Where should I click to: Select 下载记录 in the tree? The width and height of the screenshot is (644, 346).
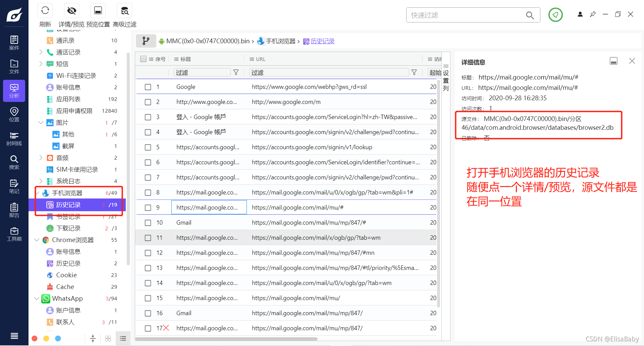click(68, 228)
